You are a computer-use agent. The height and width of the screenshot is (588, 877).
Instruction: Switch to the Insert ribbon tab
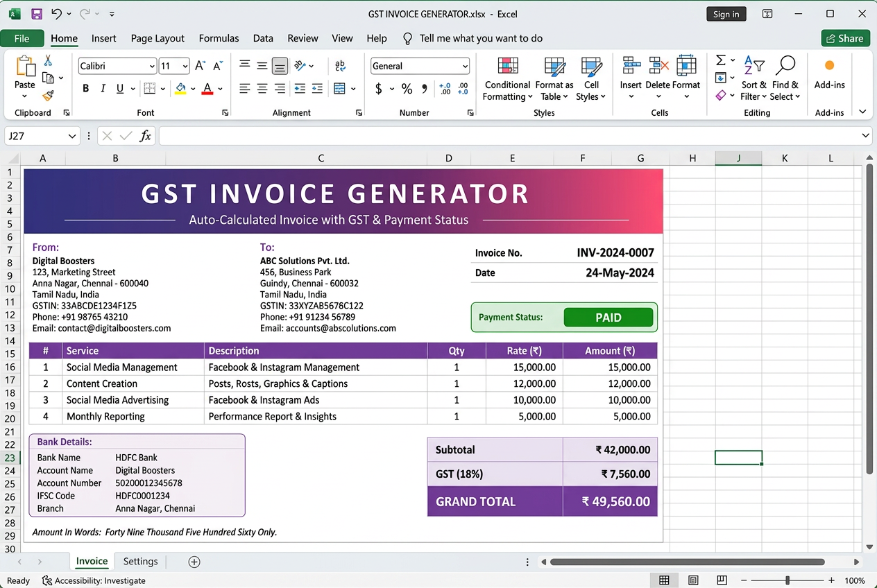104,38
